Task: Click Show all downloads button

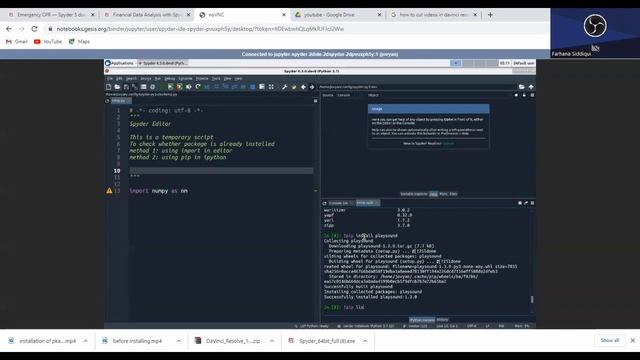Action: coord(610,340)
